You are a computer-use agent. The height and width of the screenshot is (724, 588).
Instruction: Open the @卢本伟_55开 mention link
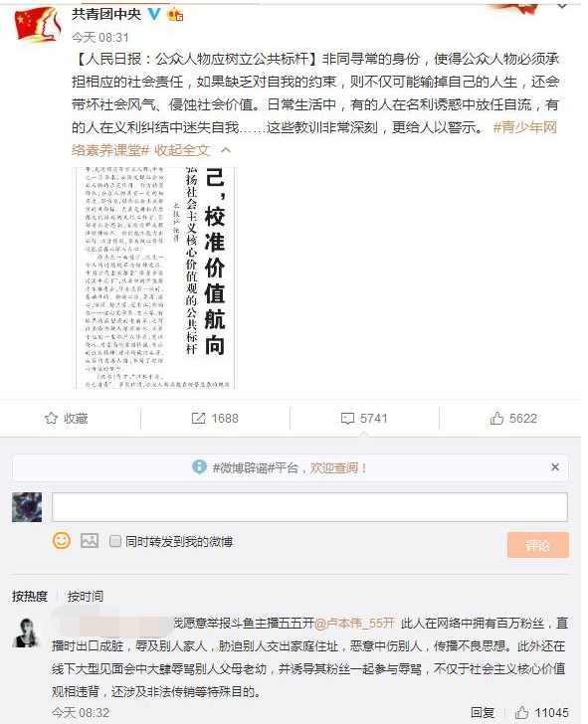pyautogui.click(x=354, y=624)
